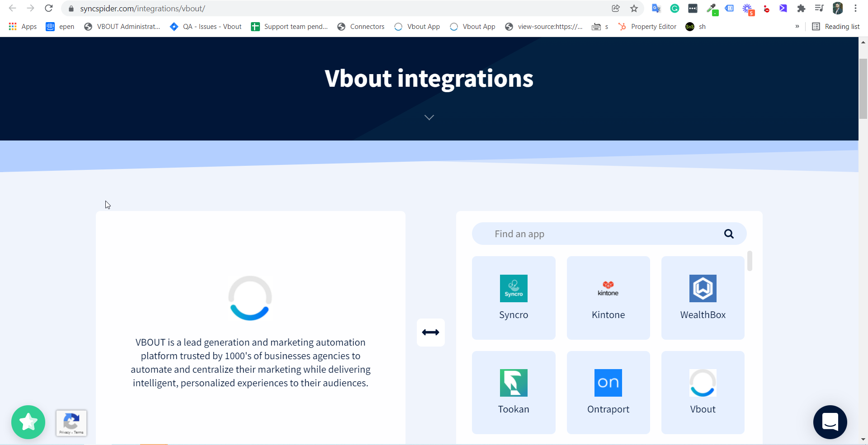The height and width of the screenshot is (445, 868).
Task: Open the ColorZilla eyedropper extension
Action: [712, 8]
